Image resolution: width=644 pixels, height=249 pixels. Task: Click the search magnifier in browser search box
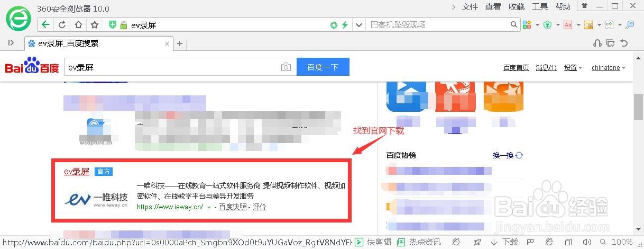514,24
